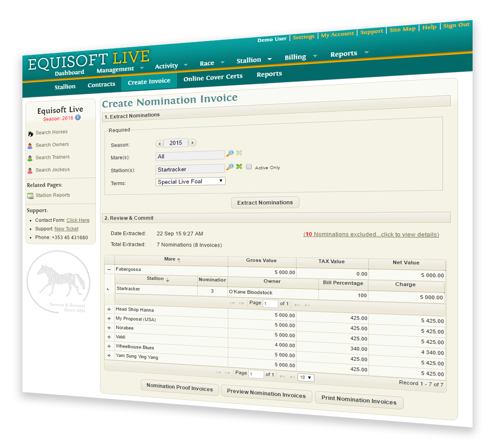Open mare search magnifier icon

tap(230, 153)
